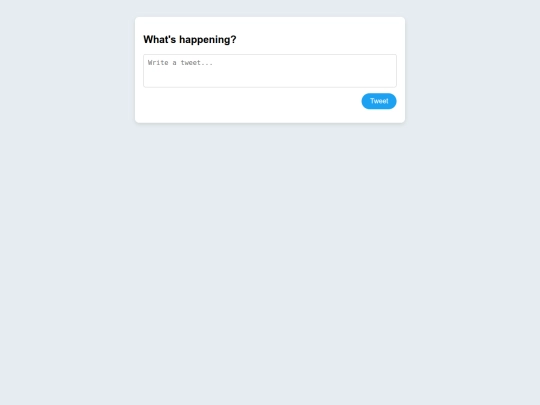
Task: Click the empty right side of the tweet text area
Action: point(327,71)
